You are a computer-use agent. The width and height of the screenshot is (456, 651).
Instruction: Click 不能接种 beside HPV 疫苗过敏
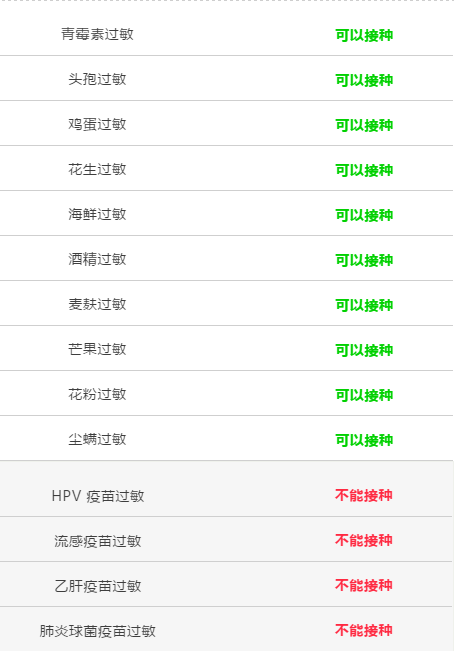364,495
